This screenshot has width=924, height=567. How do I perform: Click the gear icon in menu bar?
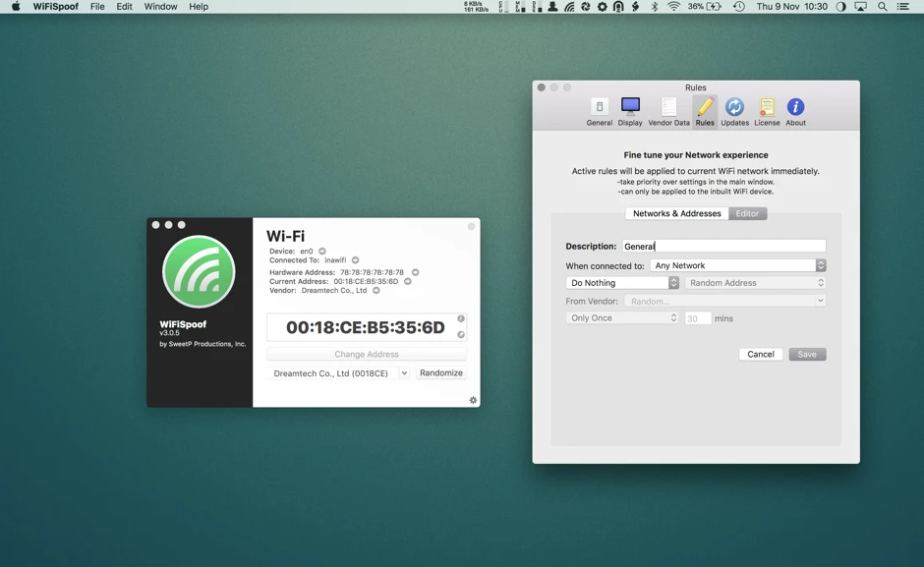(x=602, y=7)
